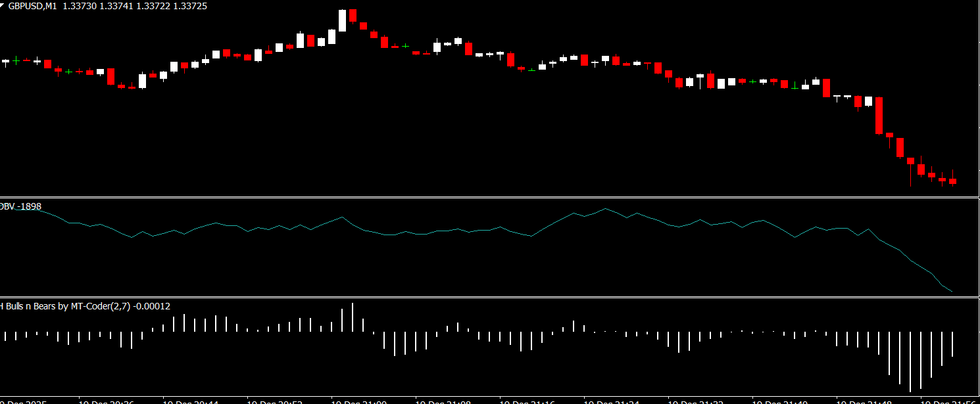Click the 10 Dec 21:16 time axis label
Image resolution: width=980 pixels, height=404 pixels.
point(527,400)
